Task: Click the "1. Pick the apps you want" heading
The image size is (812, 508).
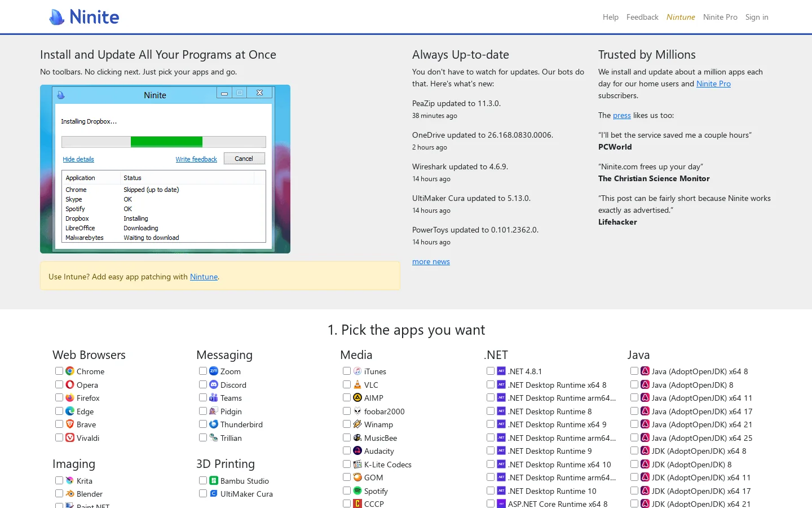Action: click(x=406, y=330)
